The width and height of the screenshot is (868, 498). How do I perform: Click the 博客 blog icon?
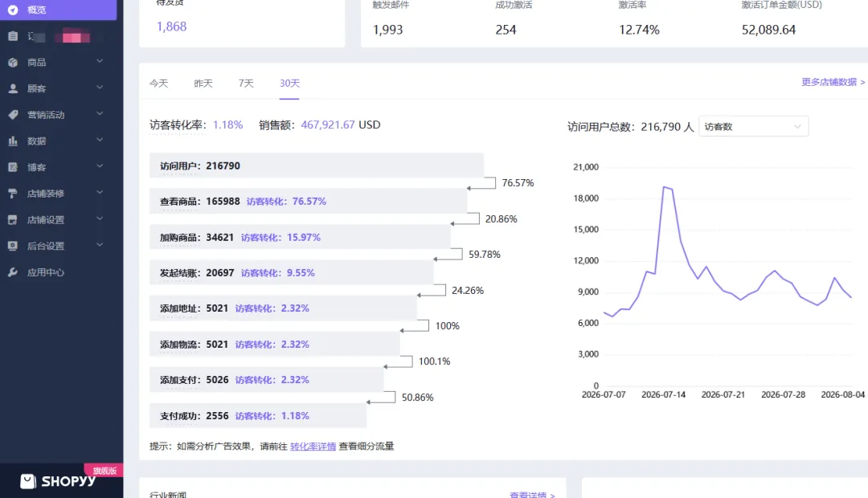[13, 167]
